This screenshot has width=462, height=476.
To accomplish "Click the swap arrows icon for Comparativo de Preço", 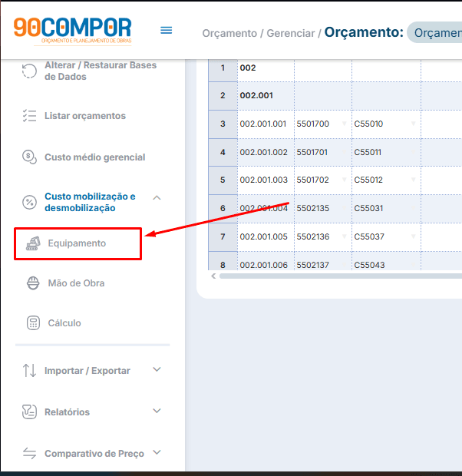I will click(29, 453).
